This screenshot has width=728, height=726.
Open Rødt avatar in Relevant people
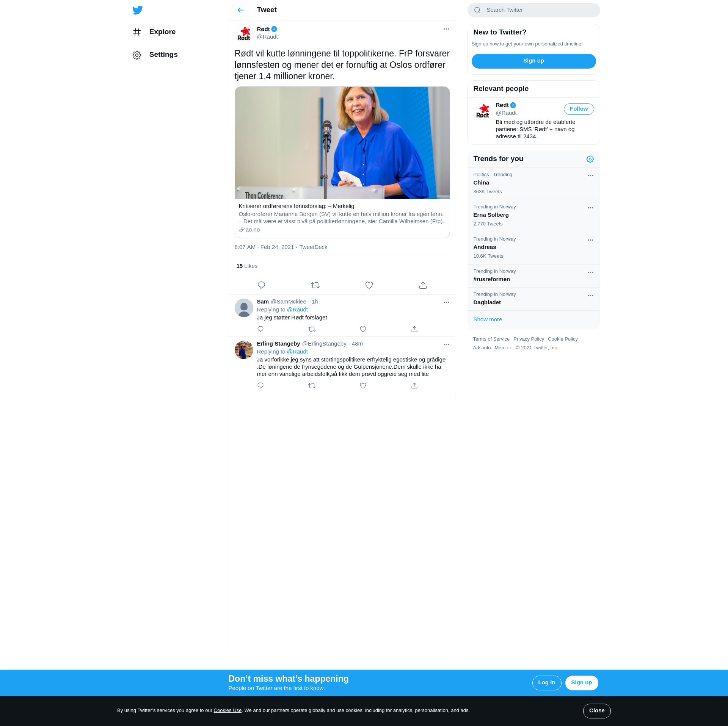483,111
